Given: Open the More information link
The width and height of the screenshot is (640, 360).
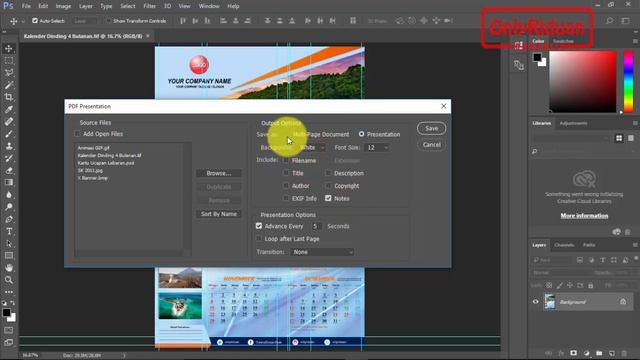Looking at the screenshot, I should (584, 216).
